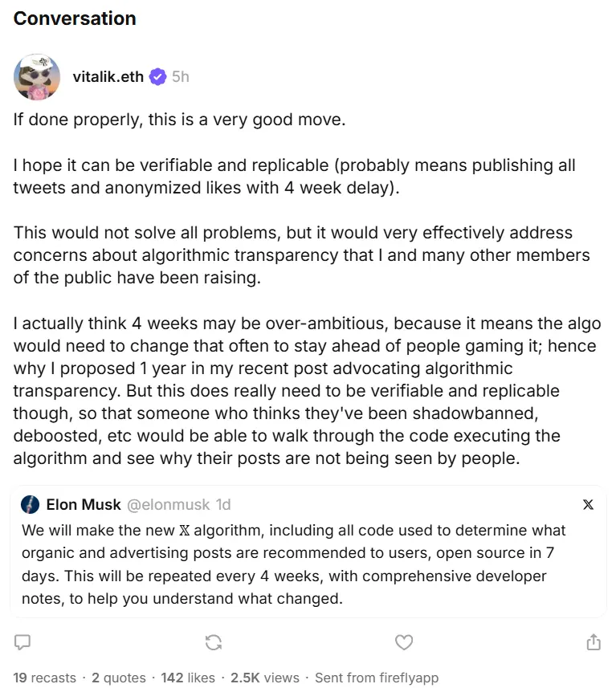The image size is (616, 688).
Task: Open the share icon on the post
Action: 593,642
